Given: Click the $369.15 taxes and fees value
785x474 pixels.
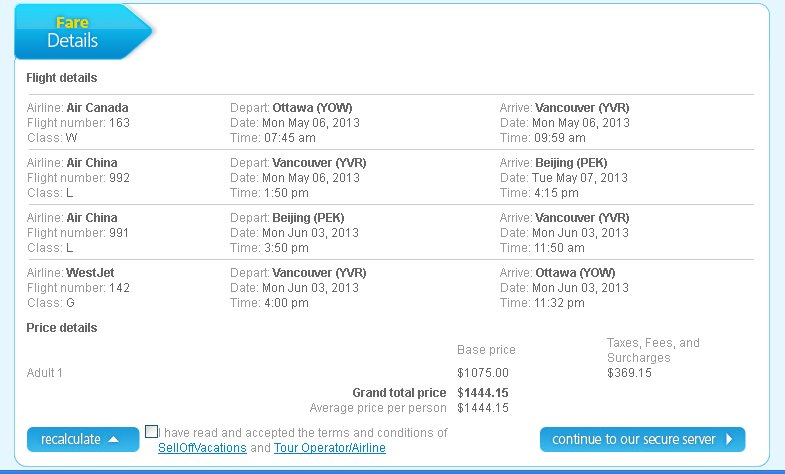Looking at the screenshot, I should [629, 373].
